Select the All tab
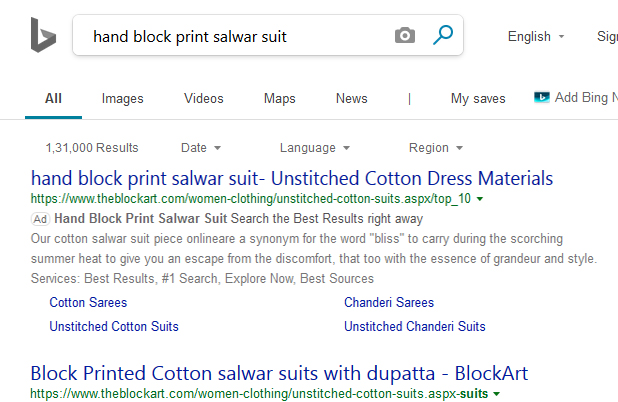618x402 pixels. (53, 99)
